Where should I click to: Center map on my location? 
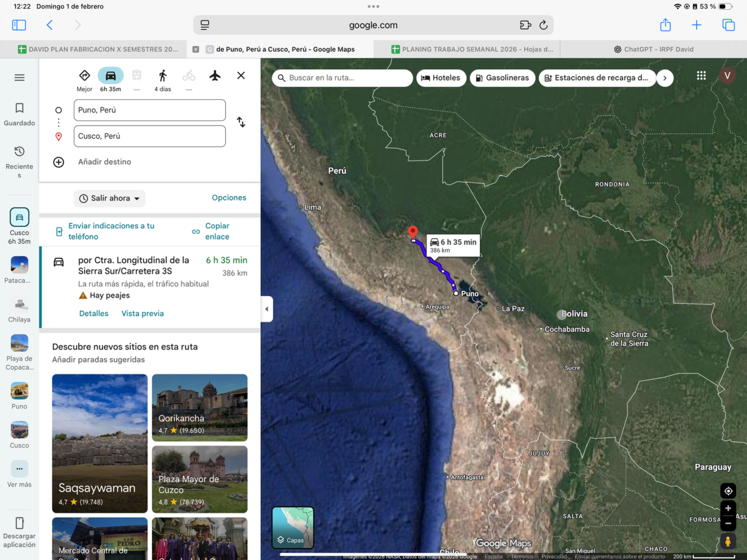click(728, 491)
